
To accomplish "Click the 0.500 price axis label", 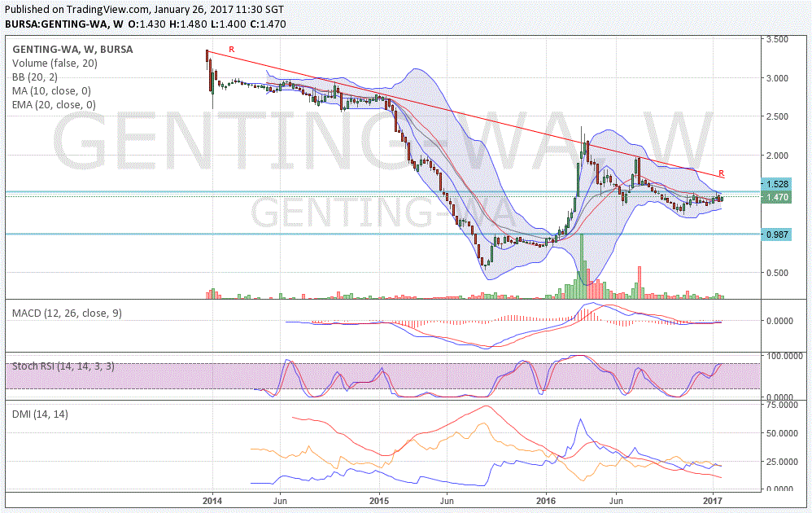I will pos(777,273).
